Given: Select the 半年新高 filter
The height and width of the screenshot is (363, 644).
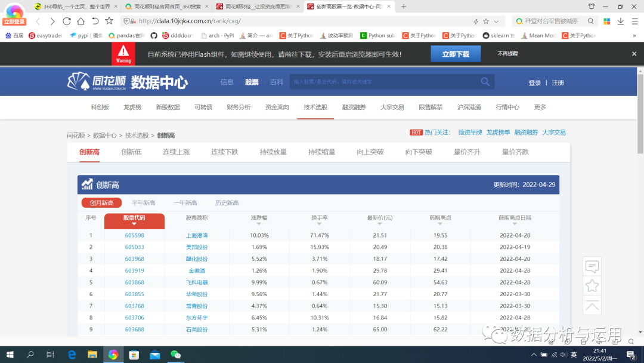Looking at the screenshot, I should 143,202.
